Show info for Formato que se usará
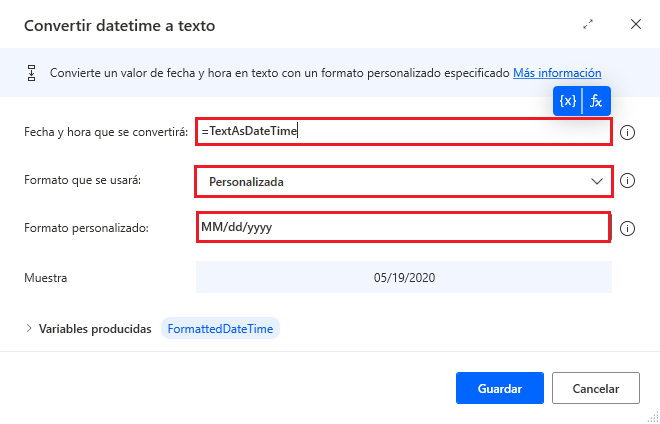Viewport: 660px width, 424px height. click(x=627, y=181)
